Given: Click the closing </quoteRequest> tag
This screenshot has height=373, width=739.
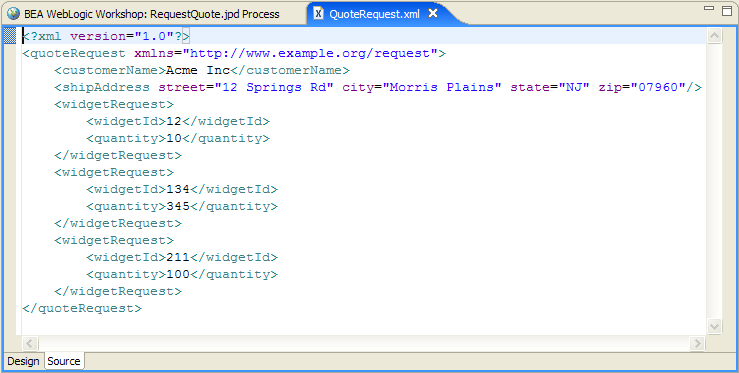Looking at the screenshot, I should pos(82,308).
